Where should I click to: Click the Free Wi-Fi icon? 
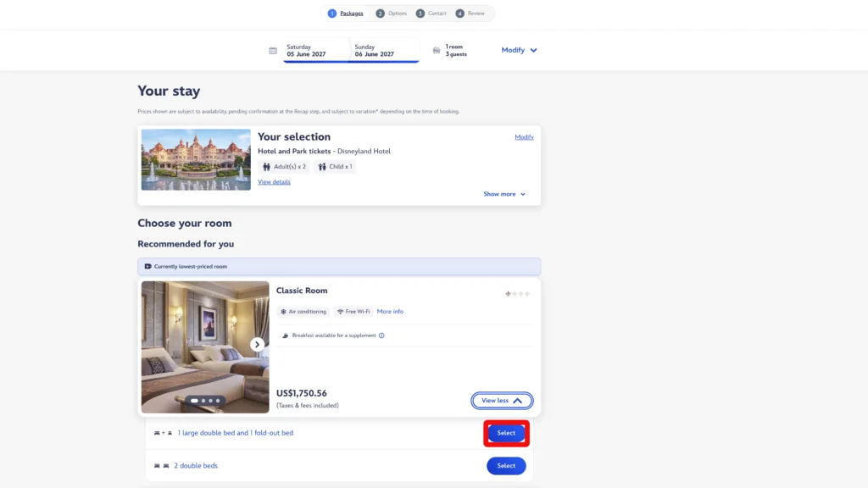click(x=341, y=312)
